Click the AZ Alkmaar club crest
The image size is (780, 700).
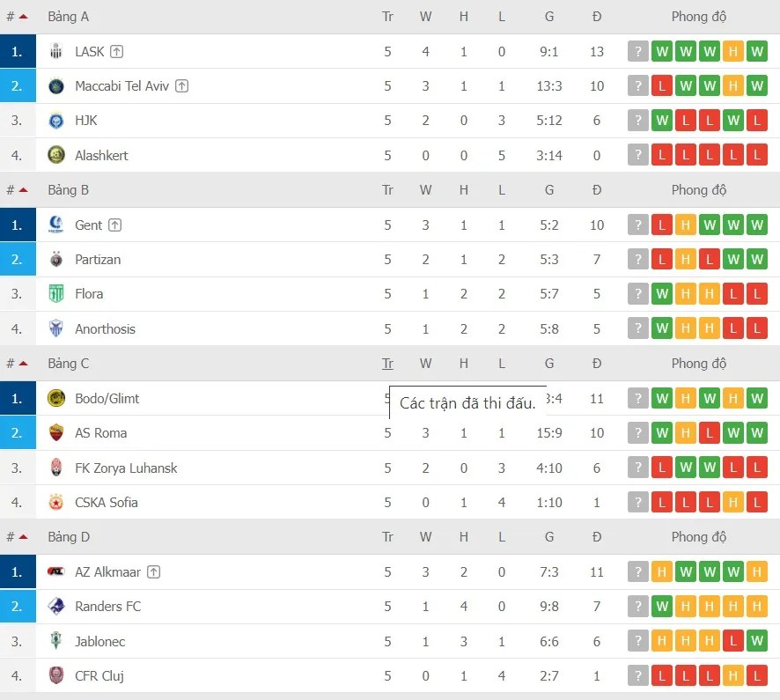[x=55, y=571]
